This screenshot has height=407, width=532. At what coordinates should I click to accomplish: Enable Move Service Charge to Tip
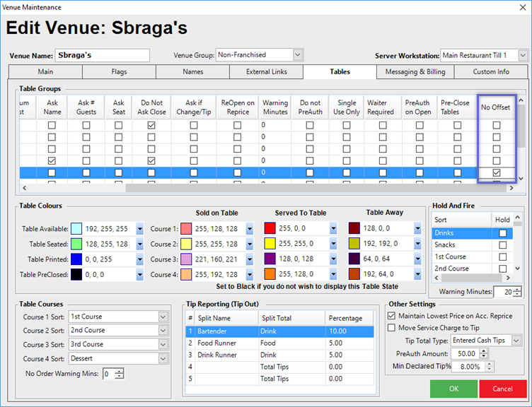(x=391, y=328)
